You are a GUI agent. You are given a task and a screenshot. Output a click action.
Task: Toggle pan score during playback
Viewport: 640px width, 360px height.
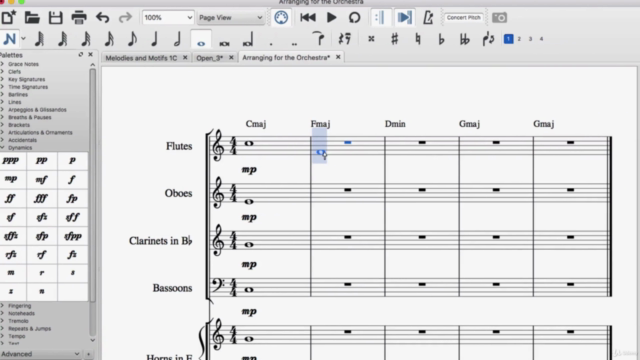click(404, 18)
